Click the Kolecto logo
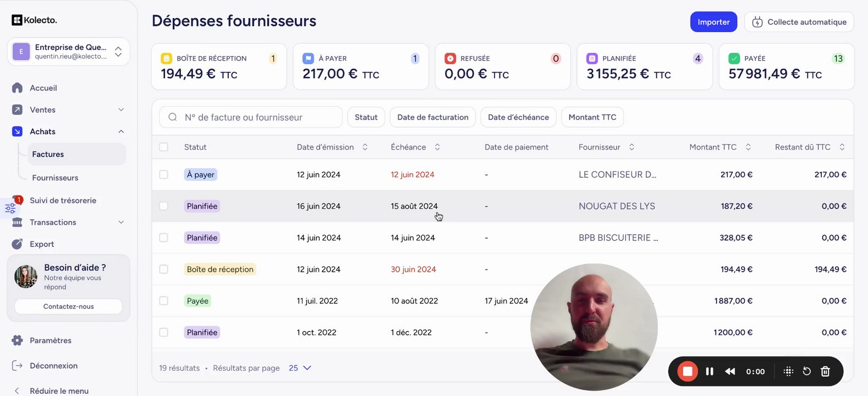Image resolution: width=868 pixels, height=396 pixels. click(x=34, y=20)
